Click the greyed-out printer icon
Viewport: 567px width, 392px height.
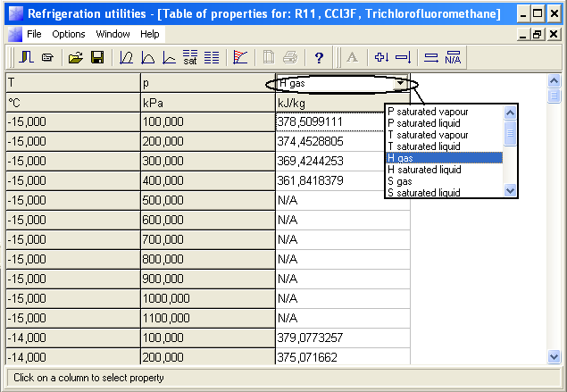(290, 57)
